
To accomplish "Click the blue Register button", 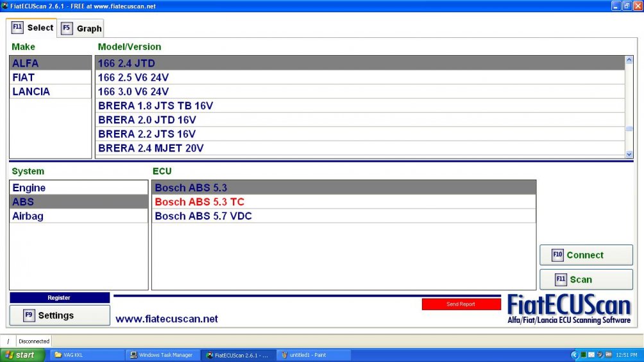I will point(59,298).
